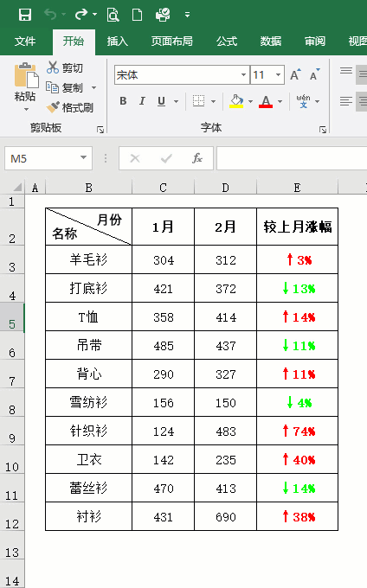
Task: Activate 格式刷 format painter
Action: 70,107
